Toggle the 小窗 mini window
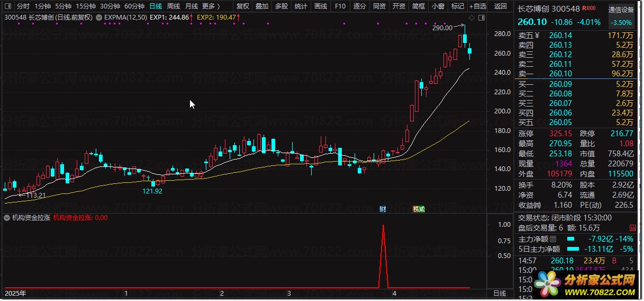The width and height of the screenshot is (644, 301). pos(438,6)
